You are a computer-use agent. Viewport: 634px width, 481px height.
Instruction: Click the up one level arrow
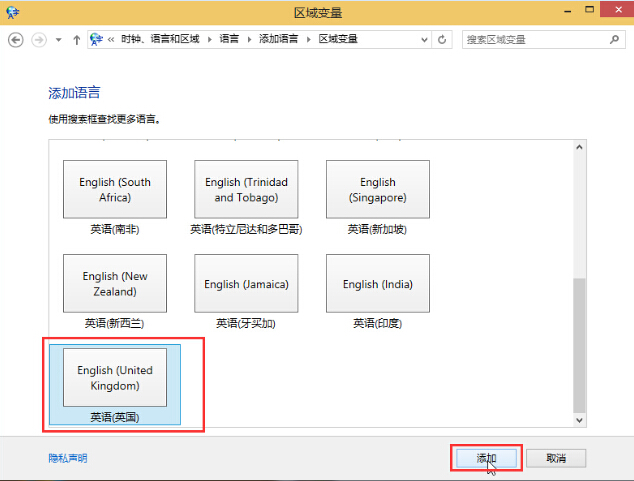(x=77, y=39)
